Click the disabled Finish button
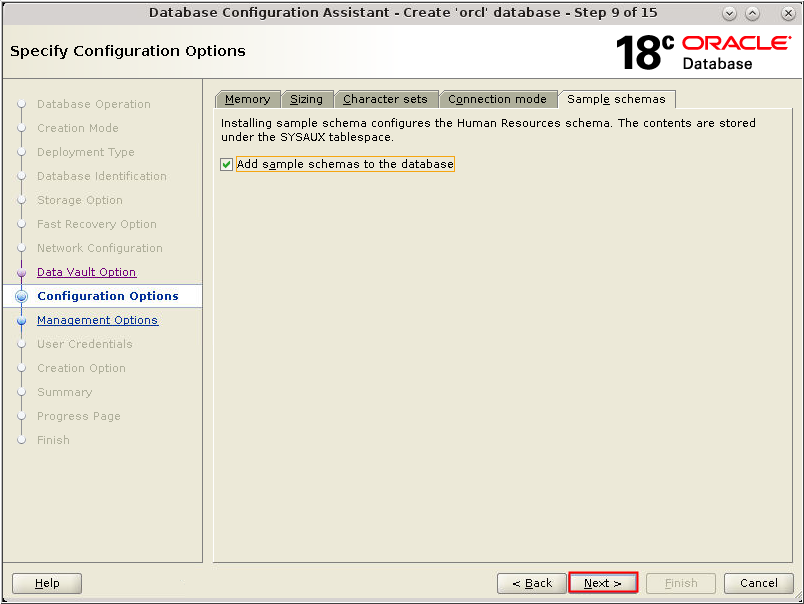 click(x=681, y=583)
